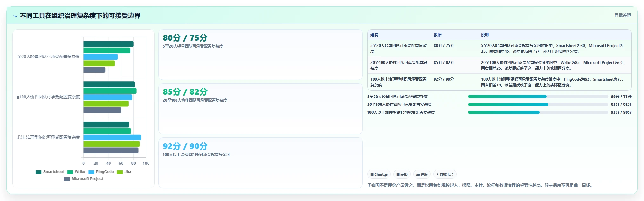The width and height of the screenshot is (644, 201).
Task: Click Wrike bar in the 20至100人 group
Action: point(110,91)
